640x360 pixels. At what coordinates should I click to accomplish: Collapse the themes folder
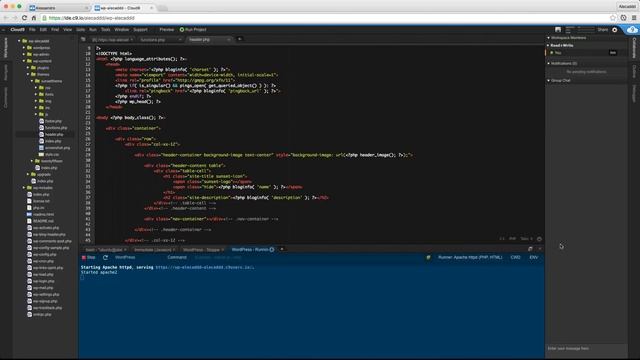(x=28, y=74)
